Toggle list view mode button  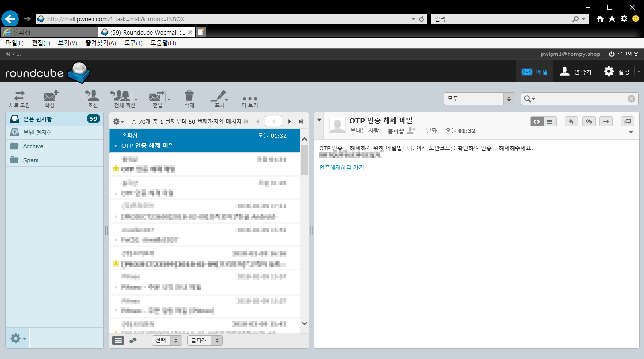coord(118,341)
